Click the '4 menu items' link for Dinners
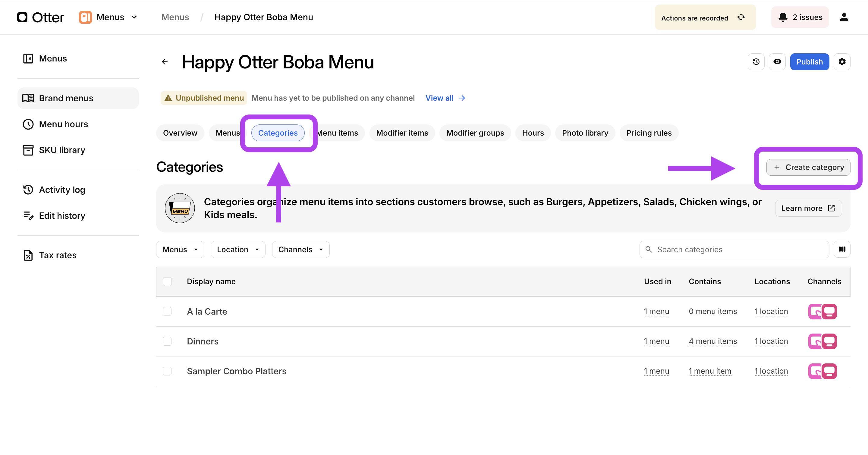Viewport: 868px width, 455px height. (x=713, y=341)
